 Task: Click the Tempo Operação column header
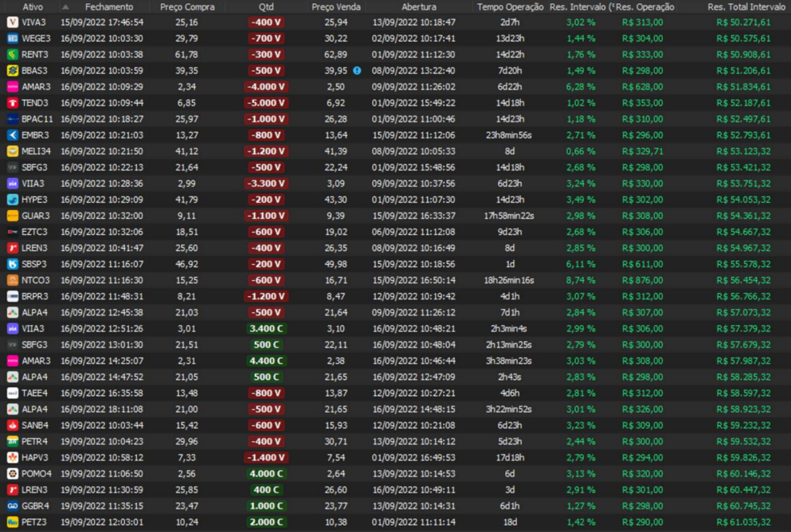510,7
